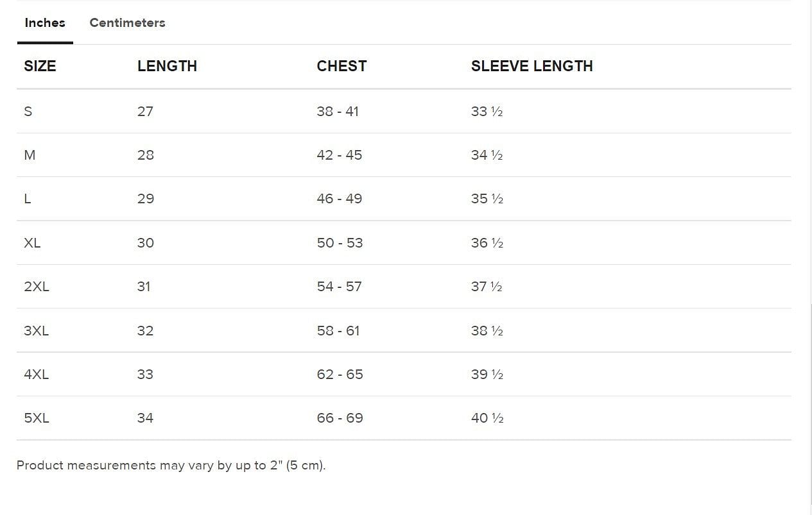Viewport: 812px width, 515px height.
Task: Click the product measurements disclaimer text
Action: click(x=172, y=465)
